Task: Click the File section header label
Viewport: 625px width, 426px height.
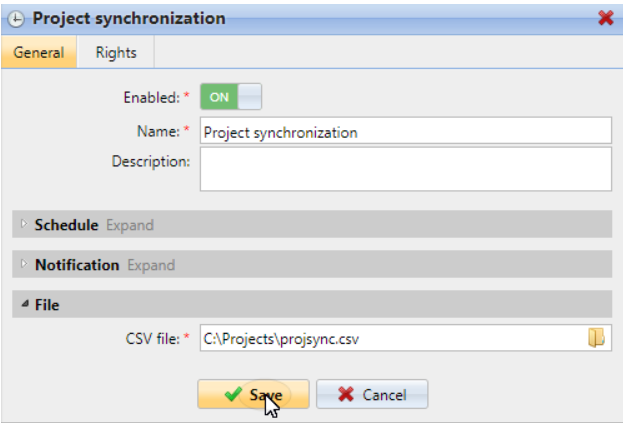Action: point(47,305)
